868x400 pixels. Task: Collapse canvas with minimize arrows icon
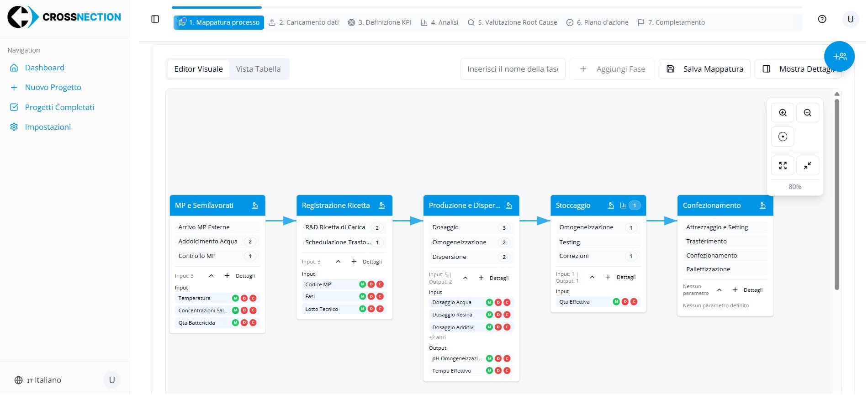(x=807, y=165)
